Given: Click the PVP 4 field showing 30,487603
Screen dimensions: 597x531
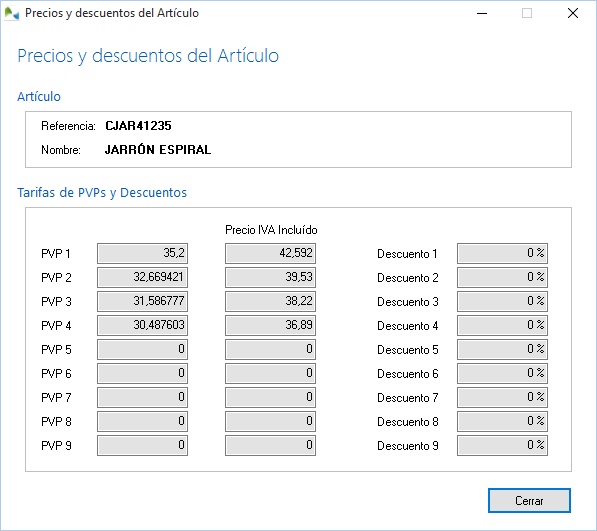Looking at the screenshot, I should click(x=142, y=325).
